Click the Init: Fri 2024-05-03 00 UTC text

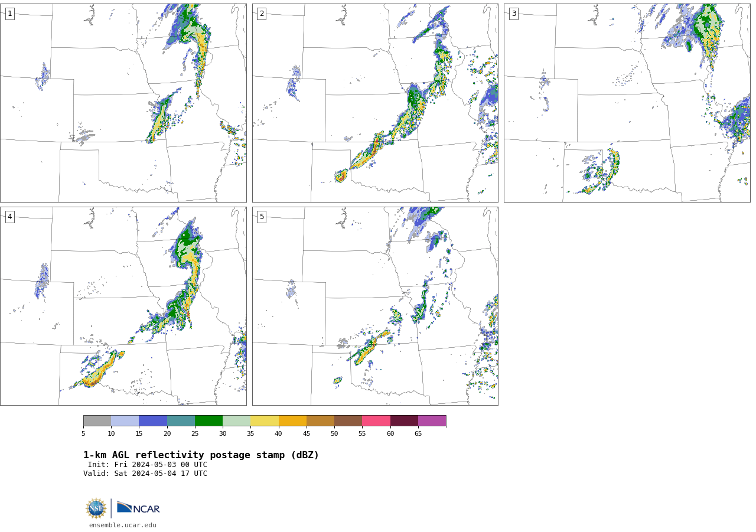click(x=148, y=465)
